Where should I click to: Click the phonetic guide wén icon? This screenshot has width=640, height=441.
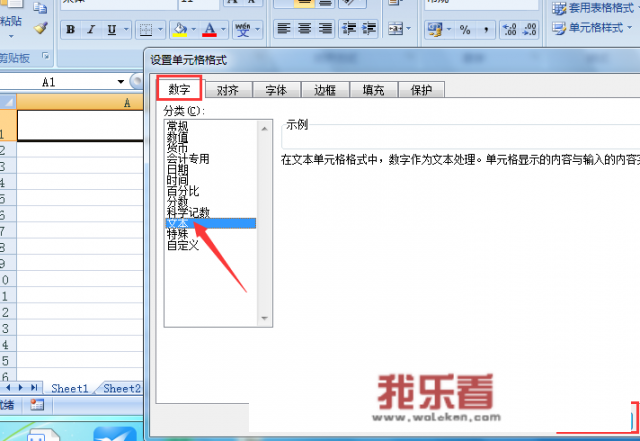(x=242, y=29)
